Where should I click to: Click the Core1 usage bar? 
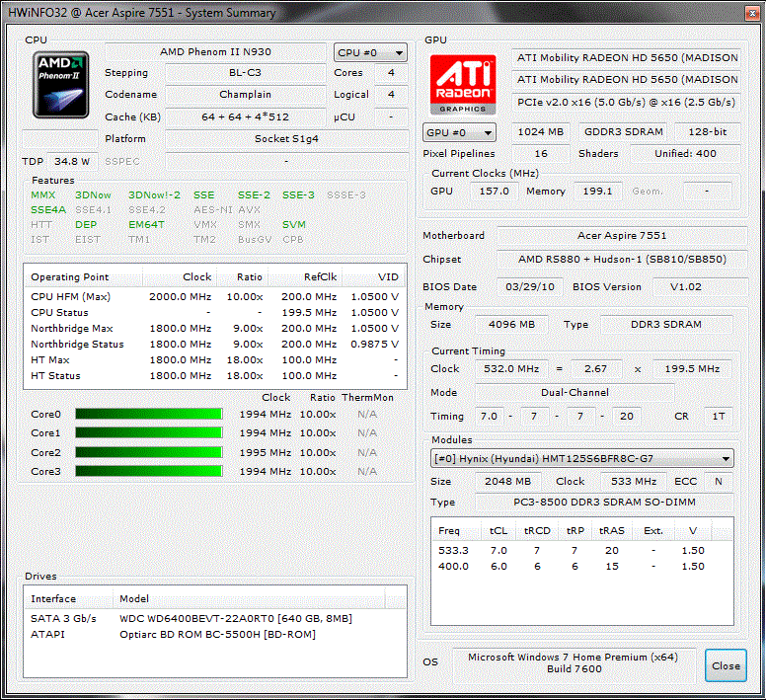coord(148,432)
